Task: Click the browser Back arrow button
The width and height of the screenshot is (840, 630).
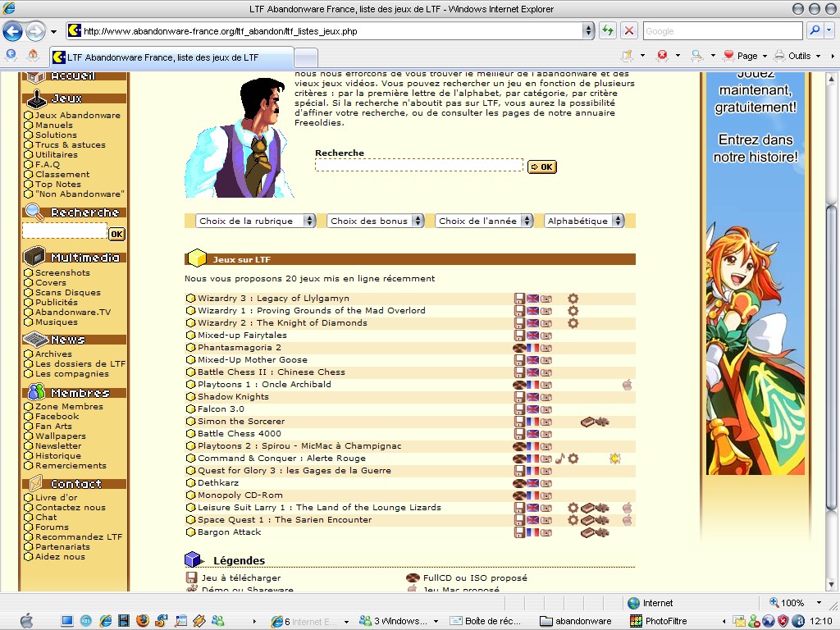Action: point(13,31)
